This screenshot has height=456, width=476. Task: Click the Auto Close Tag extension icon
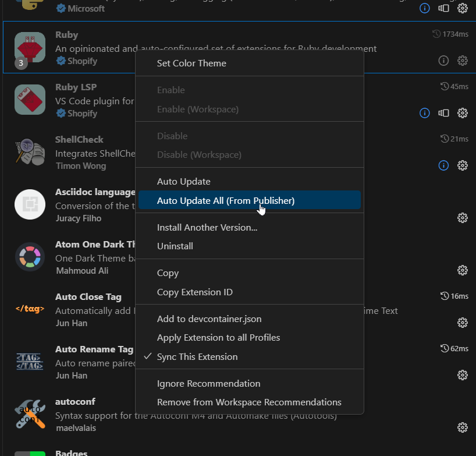click(x=30, y=309)
